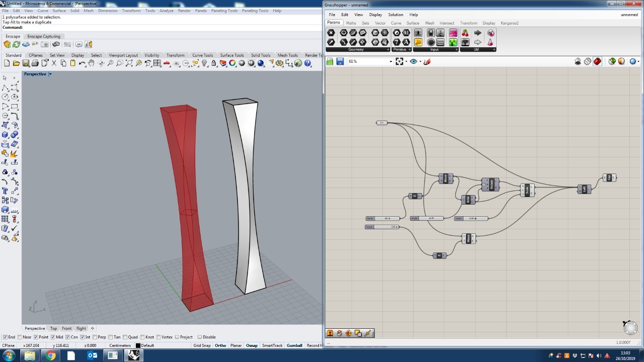Click the red Shaded preview icon in Grasshopper
The width and height of the screenshot is (644, 362).
coord(597,61)
